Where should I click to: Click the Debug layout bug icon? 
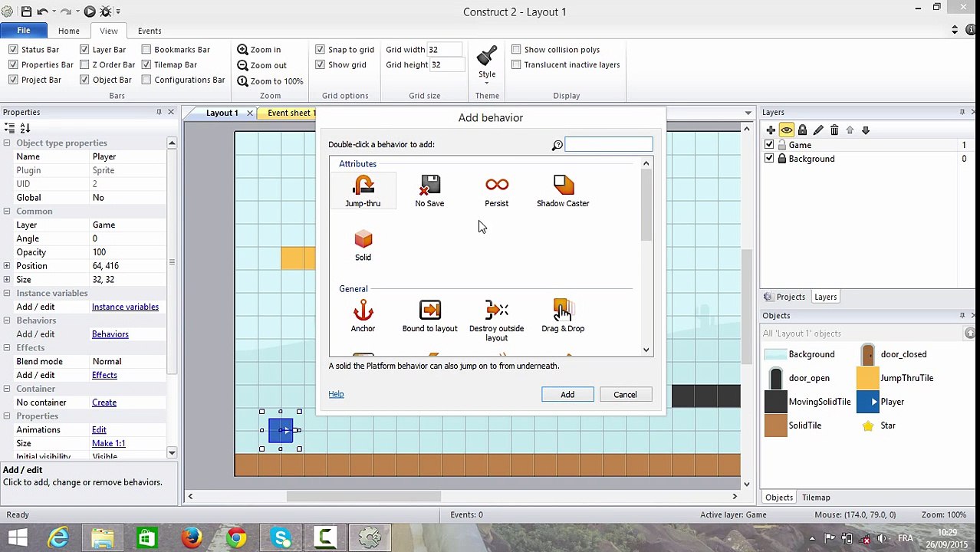(106, 11)
